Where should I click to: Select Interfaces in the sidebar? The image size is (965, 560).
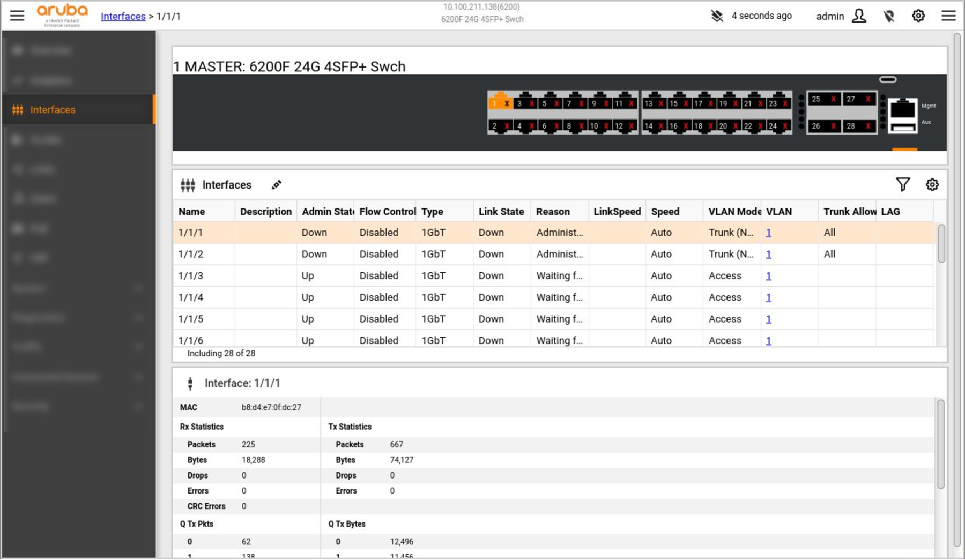pos(79,109)
